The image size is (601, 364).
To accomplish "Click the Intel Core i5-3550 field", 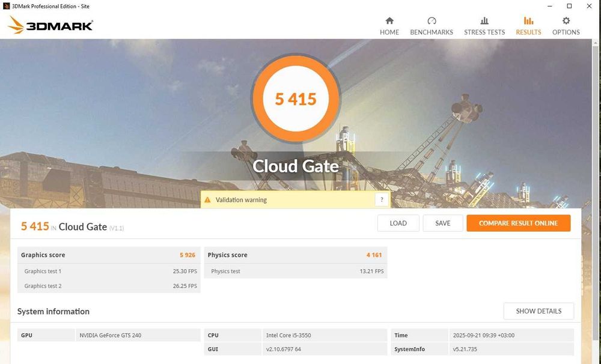I will [x=325, y=335].
